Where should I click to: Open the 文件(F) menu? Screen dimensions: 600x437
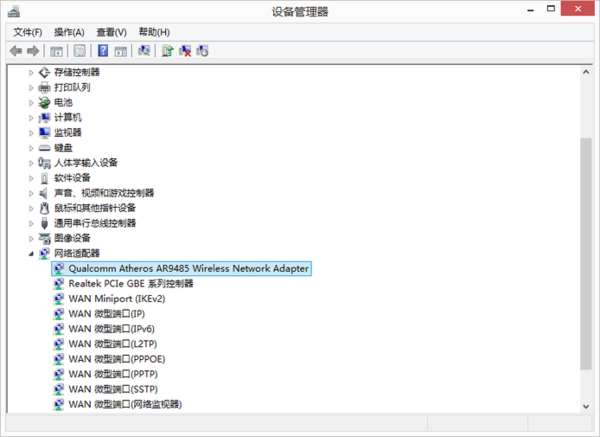[x=28, y=33]
